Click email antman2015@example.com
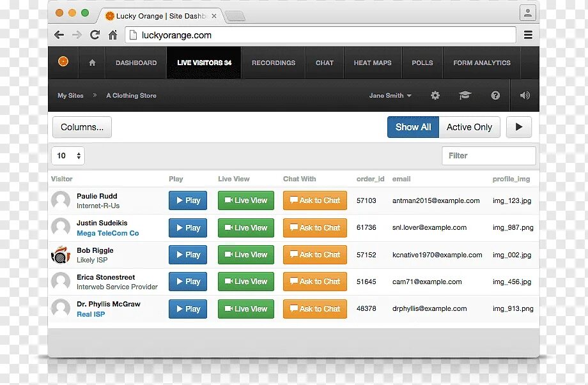The width and height of the screenshot is (588, 385). (436, 200)
